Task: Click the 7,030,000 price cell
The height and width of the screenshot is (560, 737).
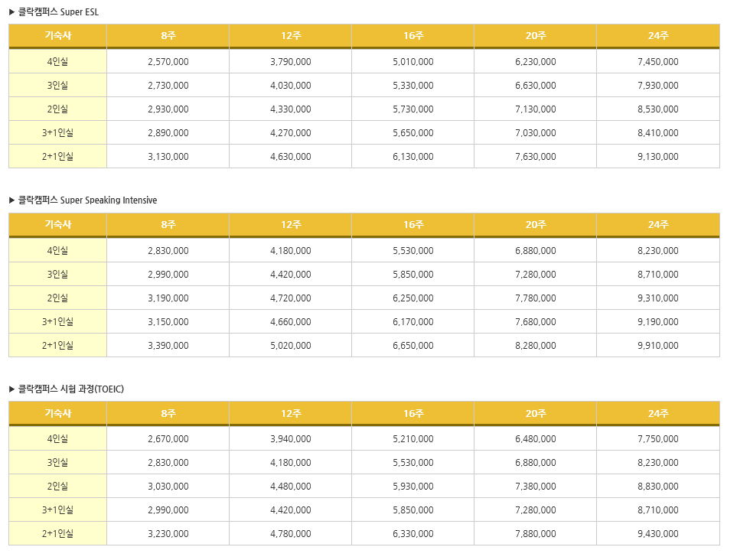Action: (x=536, y=133)
